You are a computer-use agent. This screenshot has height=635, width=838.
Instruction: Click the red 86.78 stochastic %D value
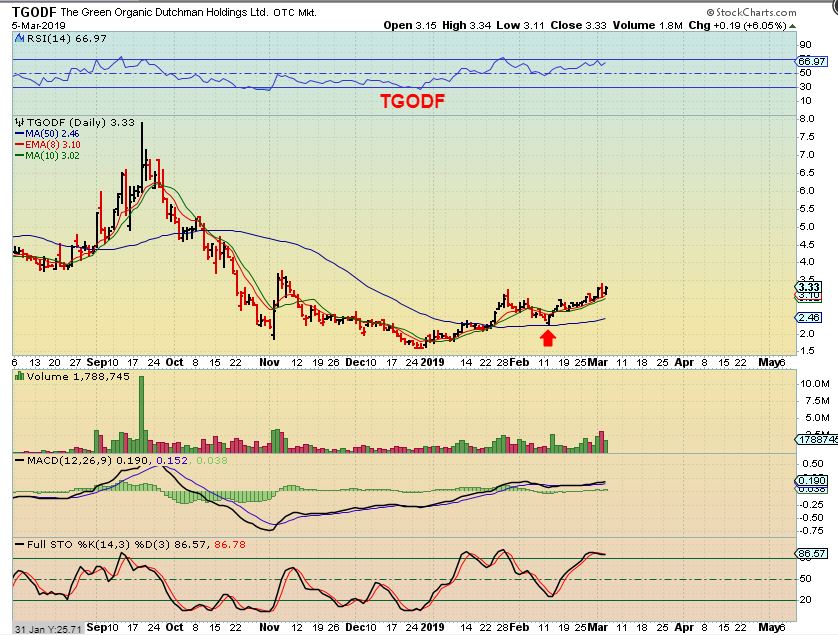pos(230,545)
